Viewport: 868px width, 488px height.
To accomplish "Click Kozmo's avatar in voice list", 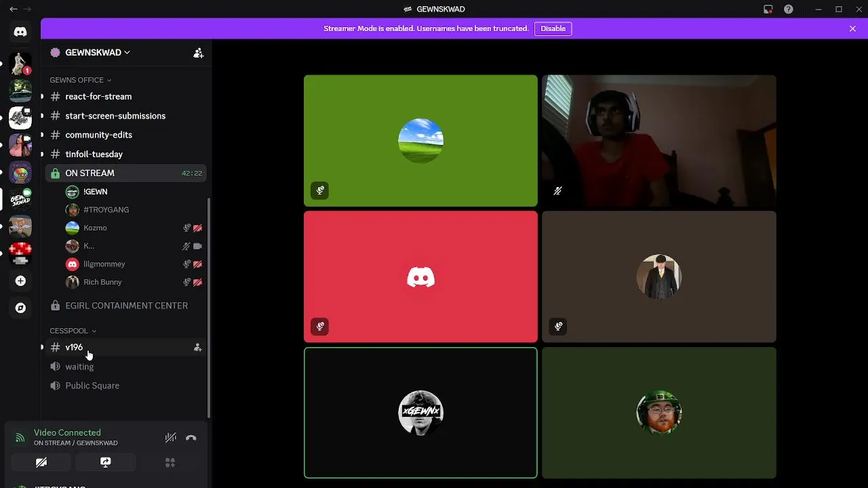I will pos(72,228).
